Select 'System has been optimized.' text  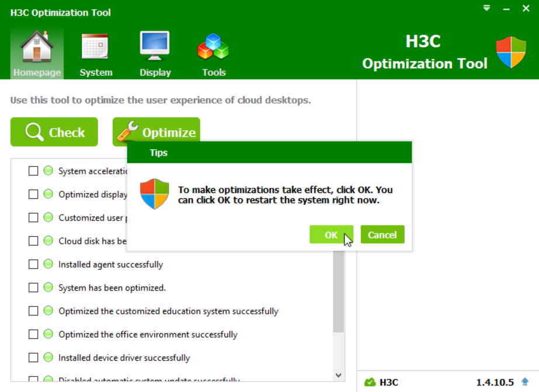point(112,288)
